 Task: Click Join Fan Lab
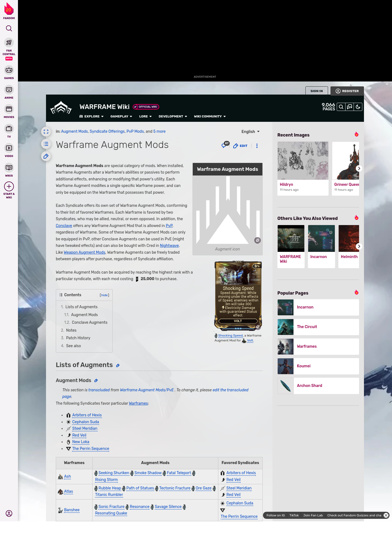point(313,515)
